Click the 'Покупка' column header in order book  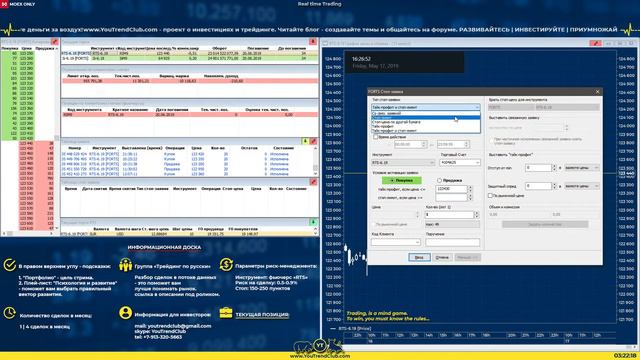pyautogui.click(x=9, y=48)
